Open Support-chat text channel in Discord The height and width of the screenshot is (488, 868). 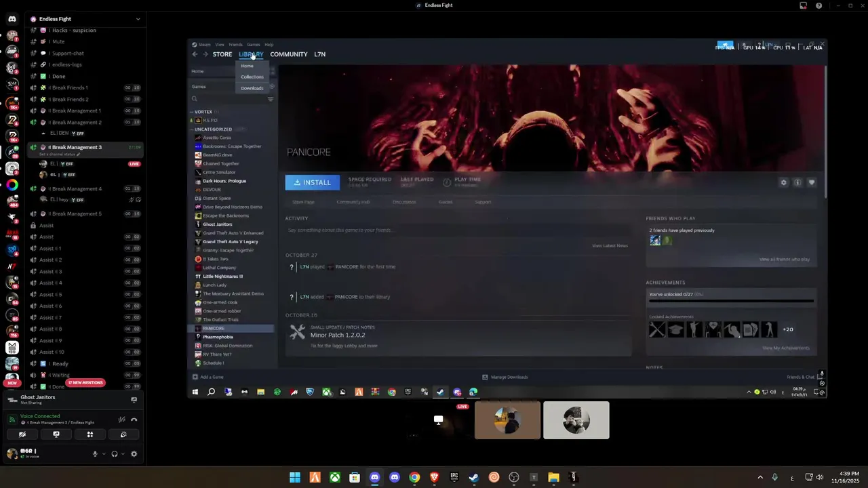pos(68,53)
